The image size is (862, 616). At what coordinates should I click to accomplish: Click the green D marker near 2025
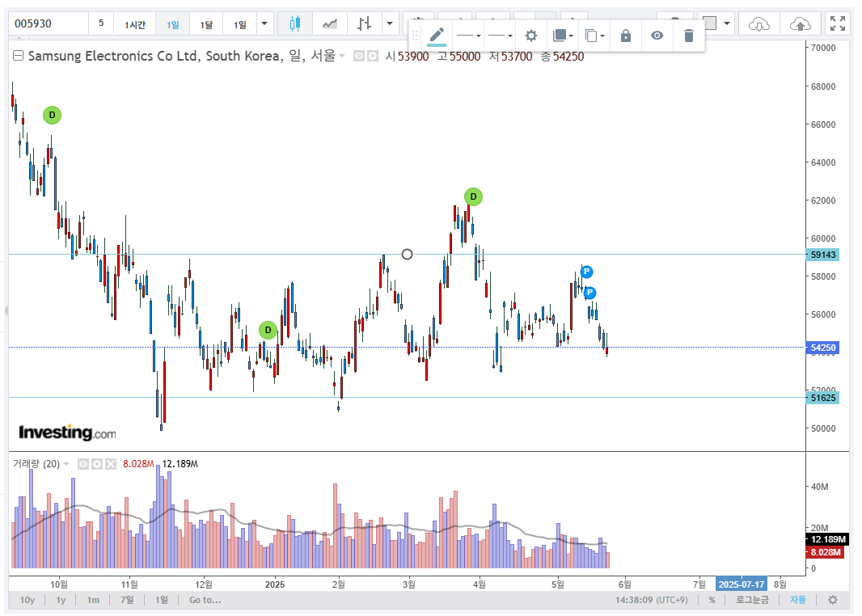point(268,331)
